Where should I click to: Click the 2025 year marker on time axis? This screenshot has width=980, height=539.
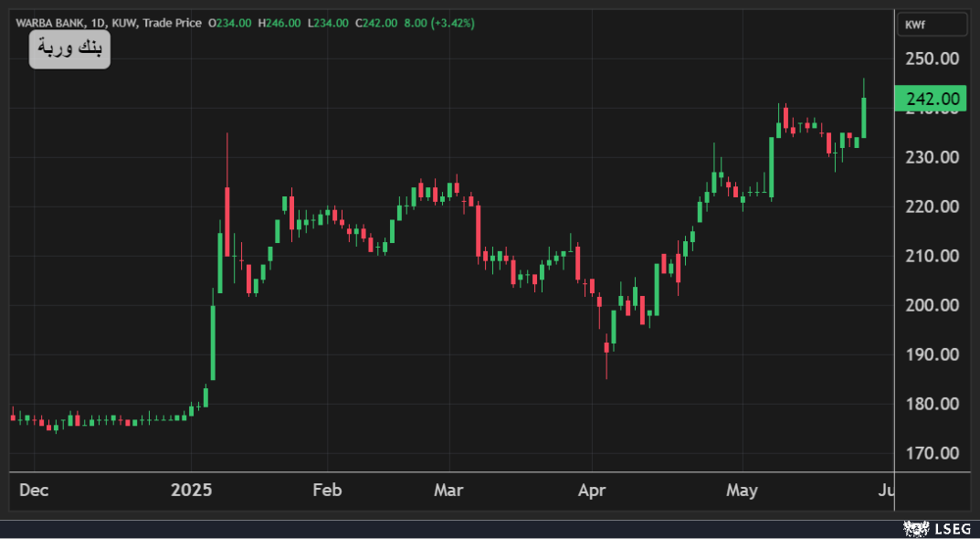[192, 491]
